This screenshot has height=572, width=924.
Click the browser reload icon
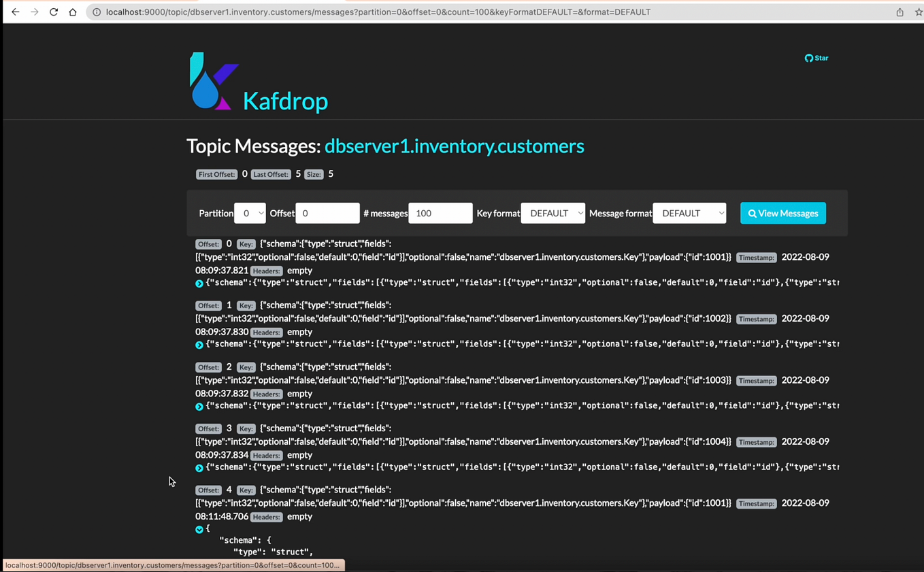click(54, 12)
